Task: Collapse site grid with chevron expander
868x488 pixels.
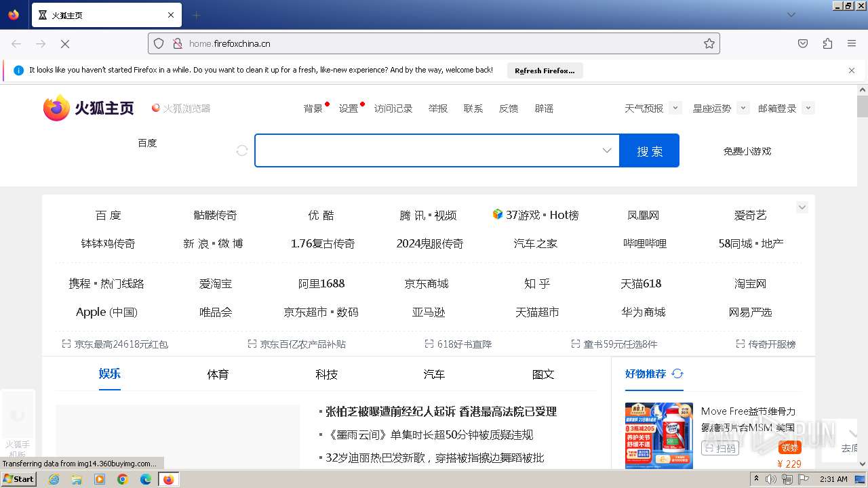Action: [802, 207]
